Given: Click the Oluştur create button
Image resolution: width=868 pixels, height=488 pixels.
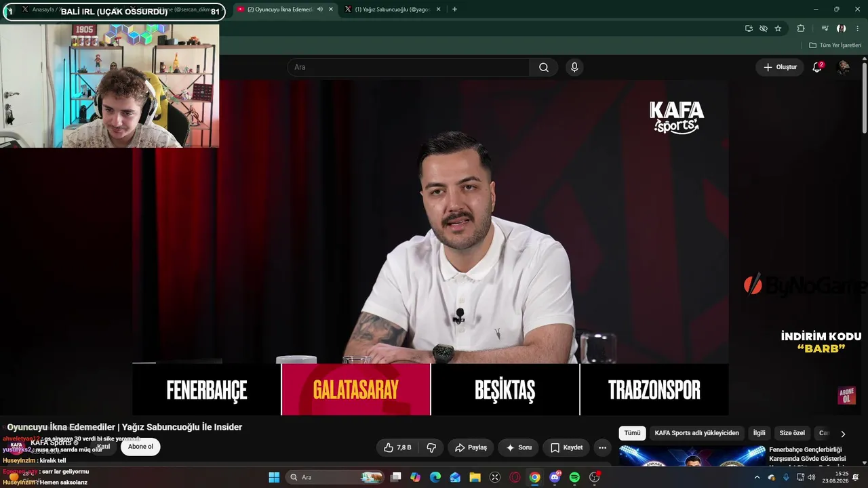Looking at the screenshot, I should point(780,67).
